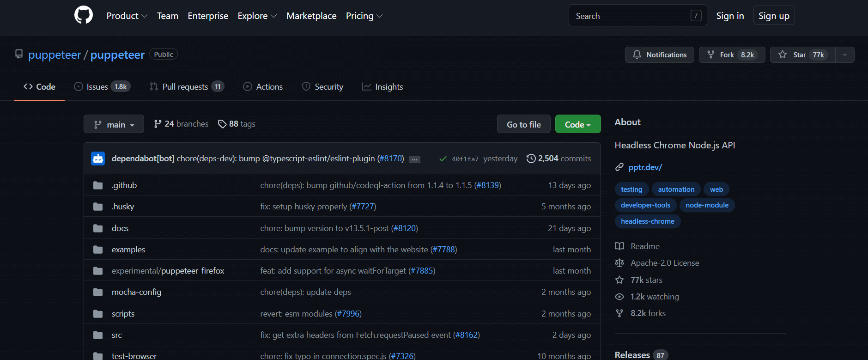Open the Star lists dropdown arrow
Image resolution: width=868 pixels, height=360 pixels.
click(845, 55)
